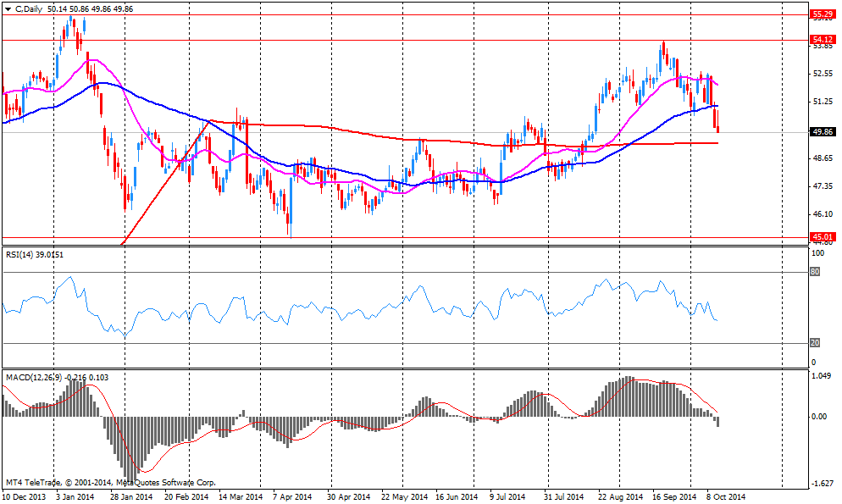Click the date label 7 Apr 2014
The height and width of the screenshot is (504, 842).
tap(292, 497)
